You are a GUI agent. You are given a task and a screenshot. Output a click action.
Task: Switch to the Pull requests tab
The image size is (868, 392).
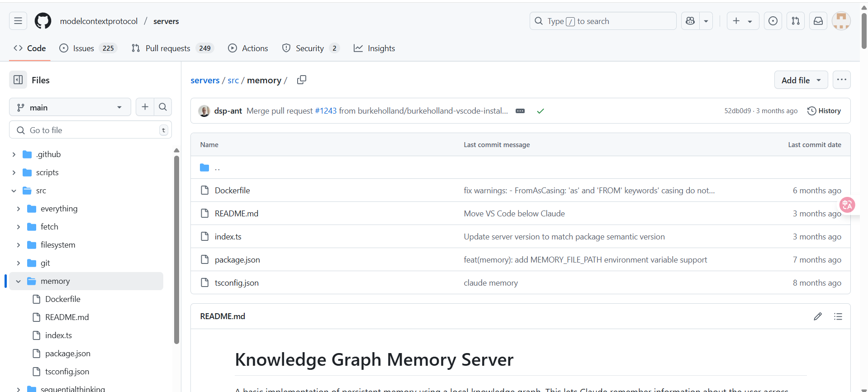[173, 48]
